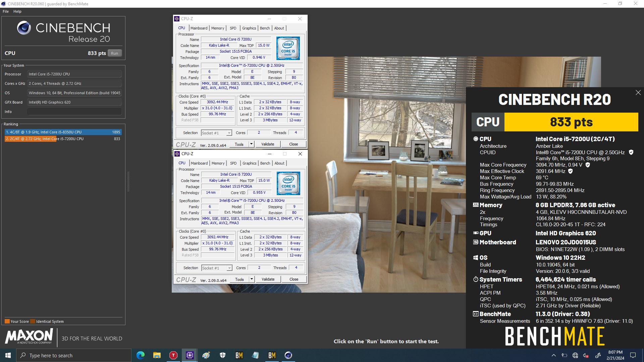Click Intel Core i5 logo in lower CPU-Z window
The height and width of the screenshot is (362, 644).
(x=288, y=183)
